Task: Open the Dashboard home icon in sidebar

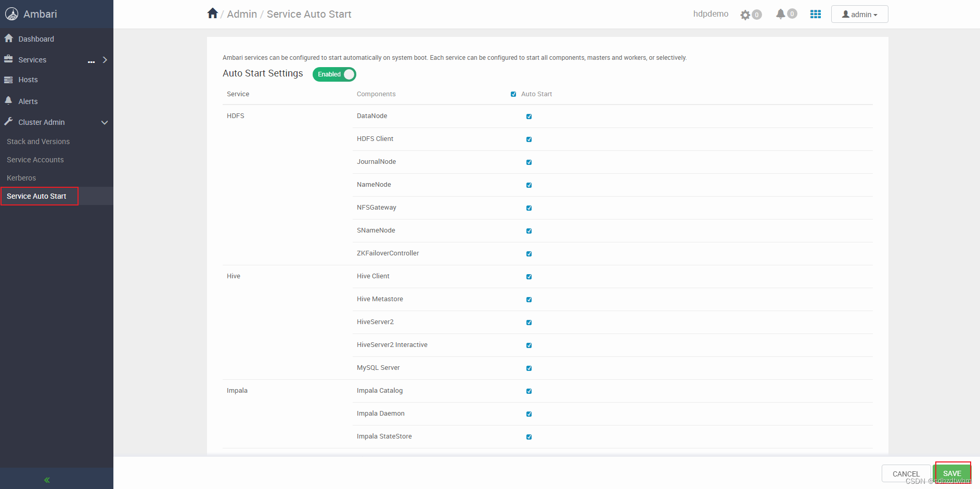Action: coord(9,38)
